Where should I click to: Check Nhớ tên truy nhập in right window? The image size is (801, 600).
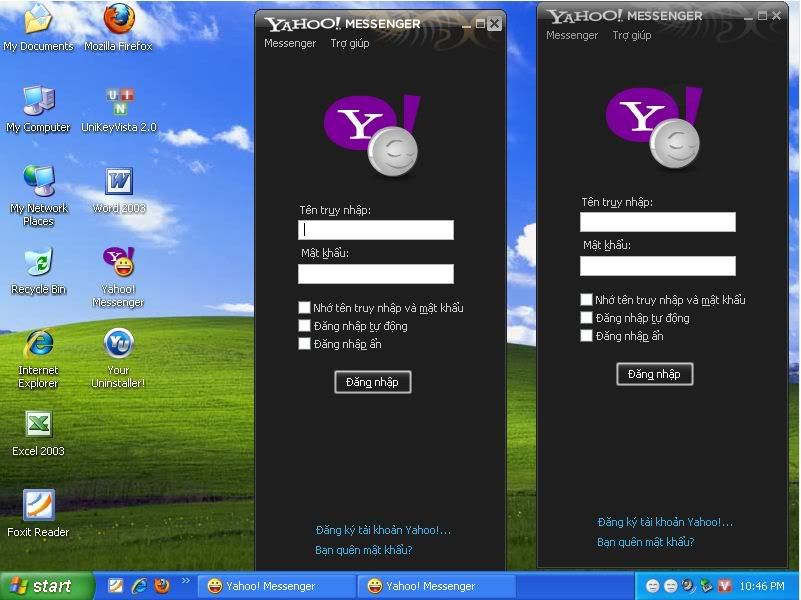[586, 299]
